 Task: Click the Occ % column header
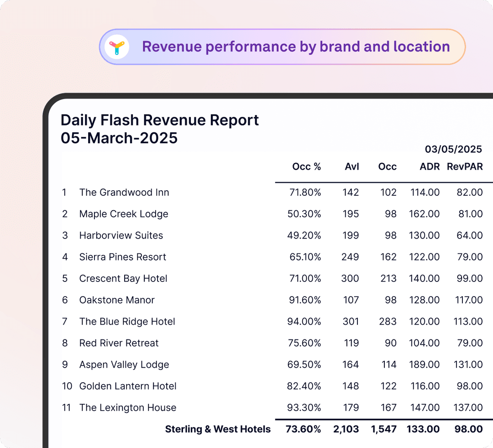[307, 167]
